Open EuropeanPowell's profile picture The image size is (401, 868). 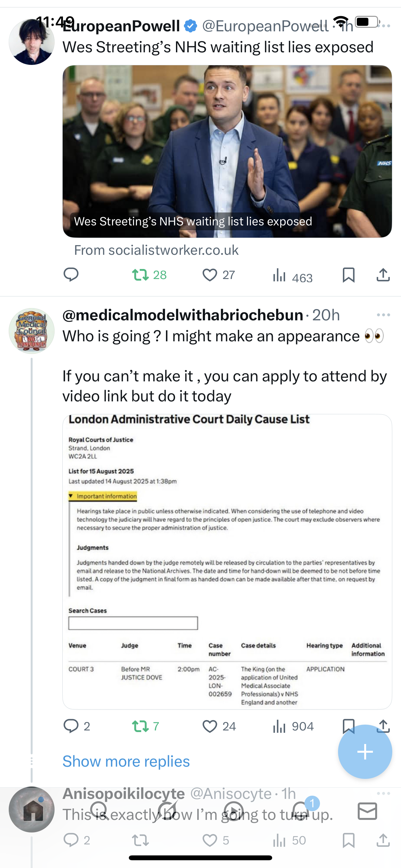click(x=31, y=42)
